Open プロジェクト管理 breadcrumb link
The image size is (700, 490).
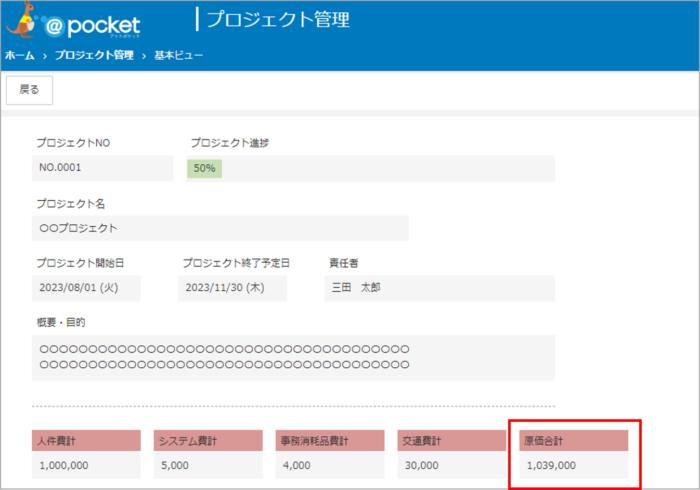click(x=94, y=55)
